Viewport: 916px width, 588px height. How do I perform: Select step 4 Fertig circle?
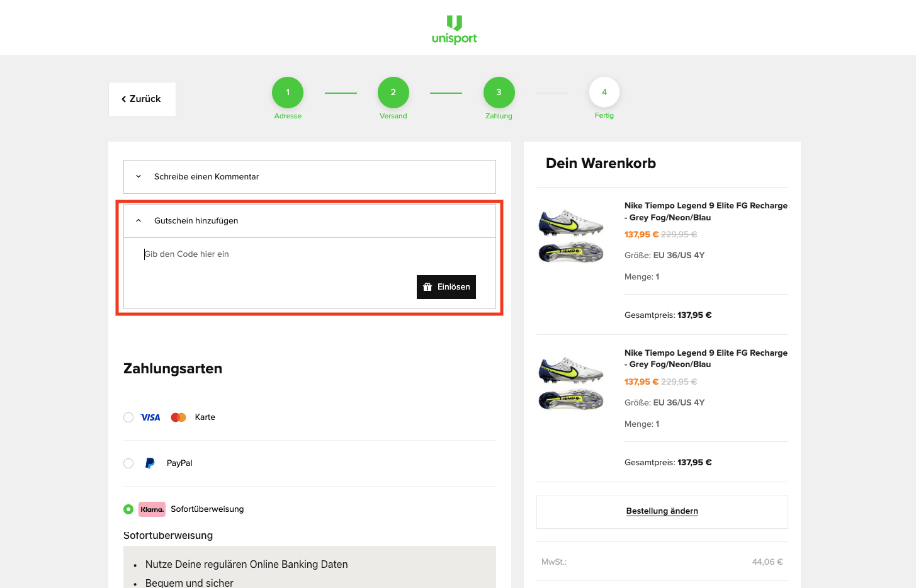(604, 93)
